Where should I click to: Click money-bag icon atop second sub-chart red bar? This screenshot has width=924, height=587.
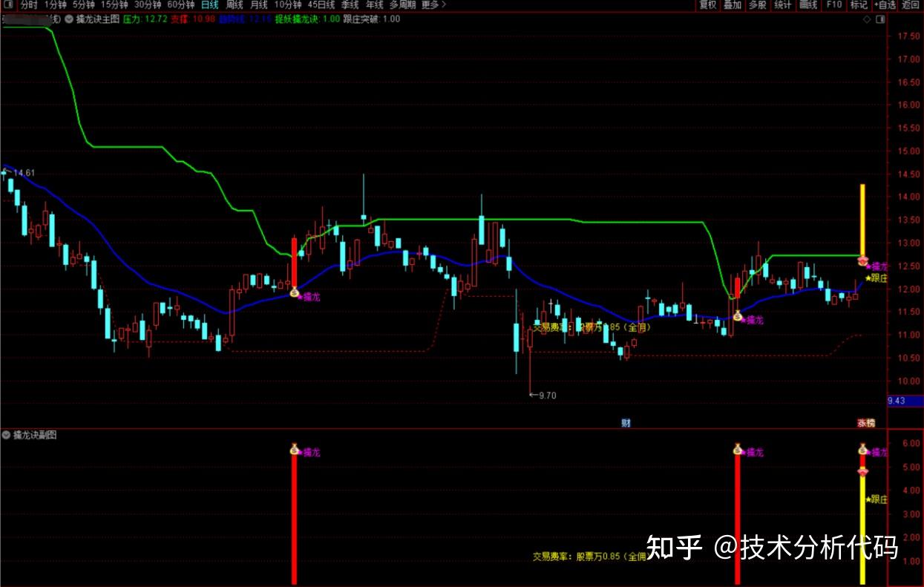click(738, 449)
